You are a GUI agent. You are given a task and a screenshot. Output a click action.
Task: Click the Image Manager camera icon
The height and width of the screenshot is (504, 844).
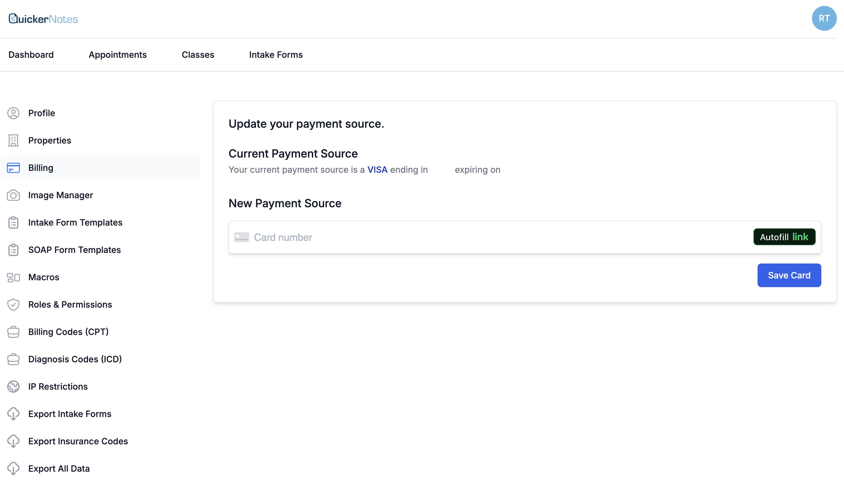point(13,195)
